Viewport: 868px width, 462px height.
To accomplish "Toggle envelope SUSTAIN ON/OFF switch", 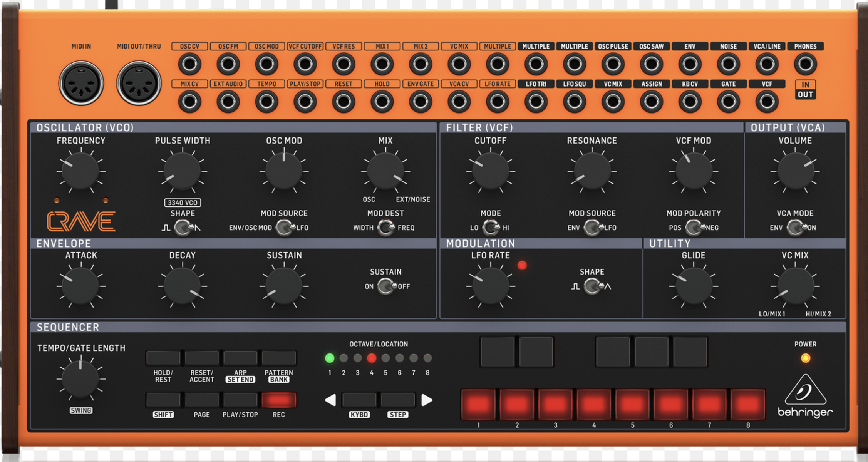I will click(387, 286).
